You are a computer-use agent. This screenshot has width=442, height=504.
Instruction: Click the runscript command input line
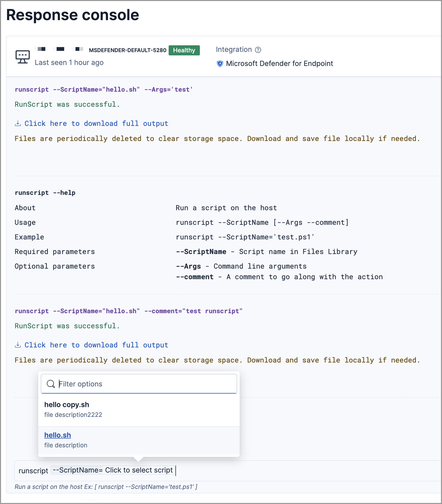[277, 471]
